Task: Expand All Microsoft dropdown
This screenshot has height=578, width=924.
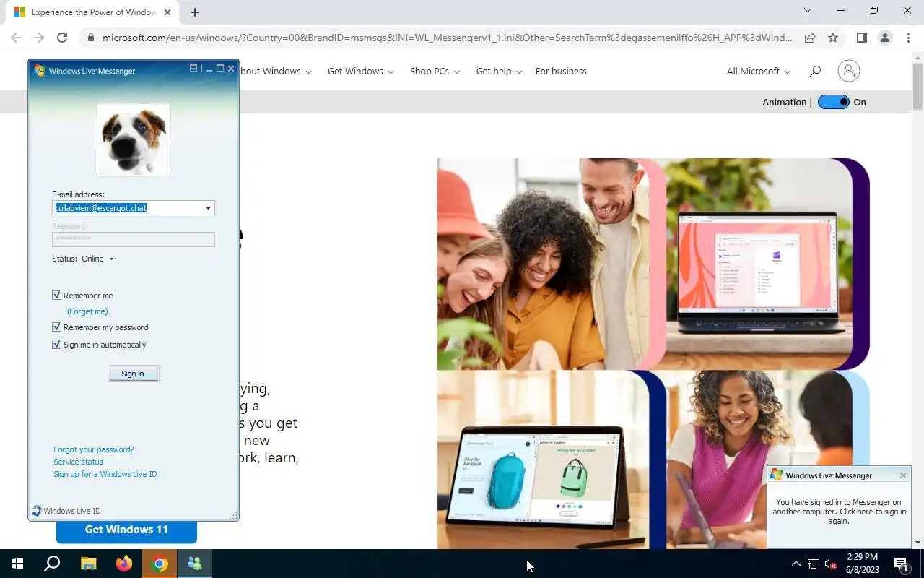Action: (759, 71)
